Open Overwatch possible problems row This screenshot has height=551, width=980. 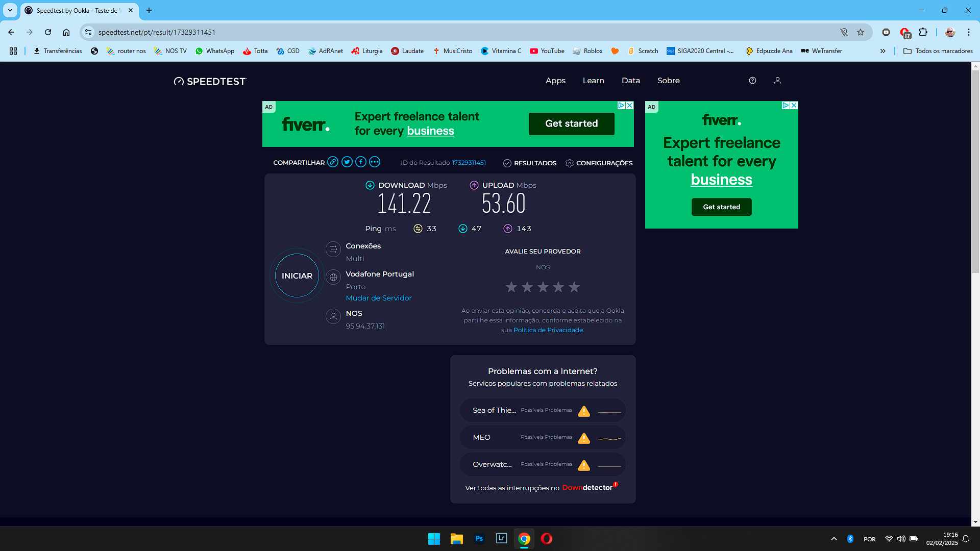tap(543, 464)
